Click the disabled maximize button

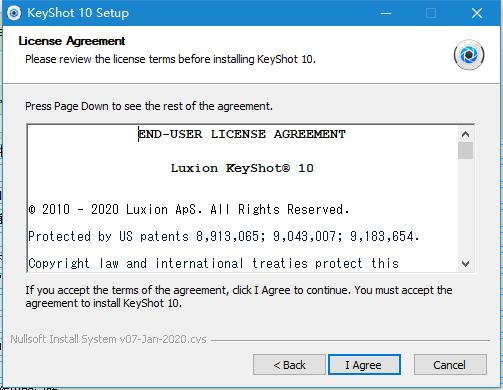point(431,13)
